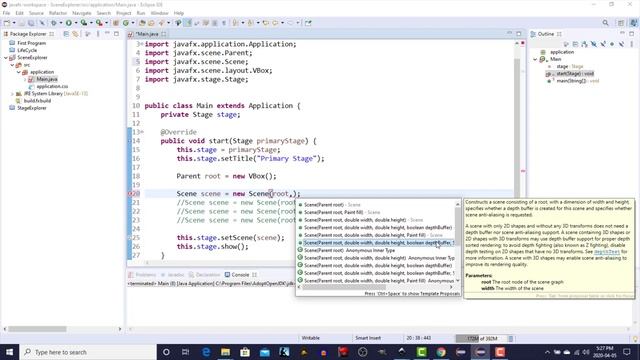Screen dimensions: 640x360
Task: Expand the JRE System Library node
Action: coord(12,94)
